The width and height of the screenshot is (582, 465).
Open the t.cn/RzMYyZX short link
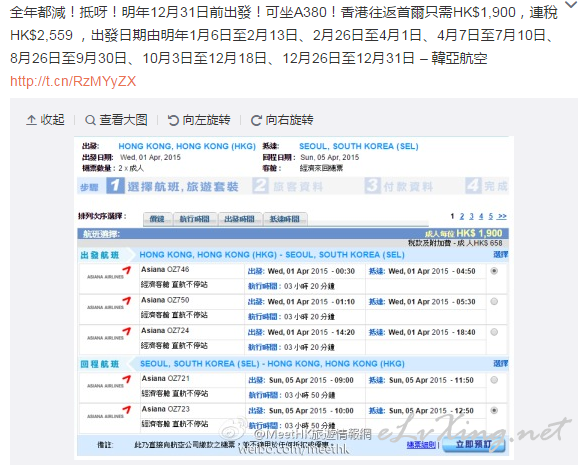[73, 81]
